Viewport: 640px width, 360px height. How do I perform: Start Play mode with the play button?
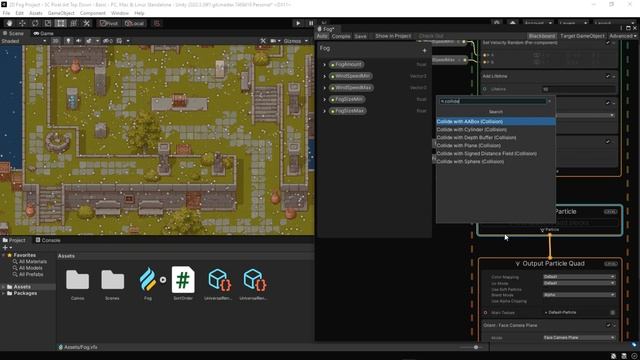(x=298, y=23)
